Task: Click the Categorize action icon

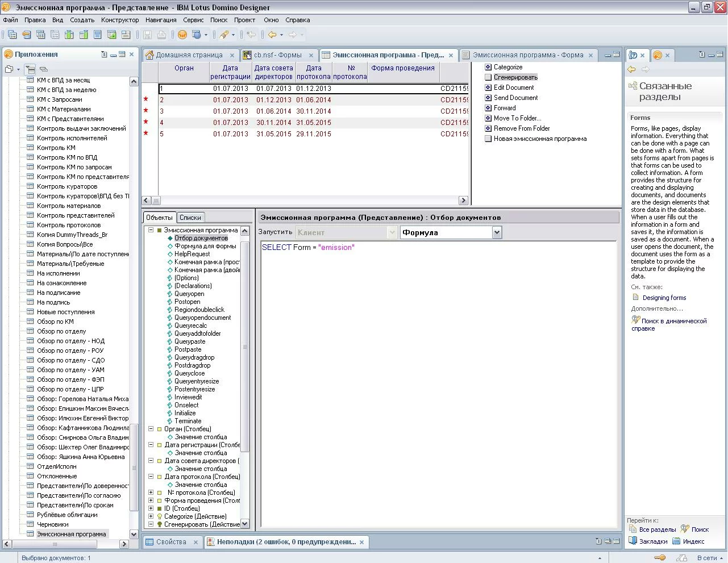Action: point(488,67)
